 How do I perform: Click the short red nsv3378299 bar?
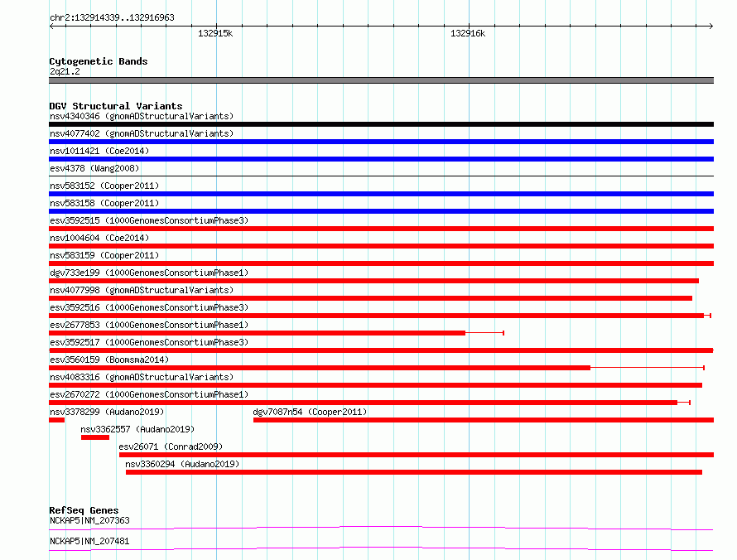(x=56, y=420)
